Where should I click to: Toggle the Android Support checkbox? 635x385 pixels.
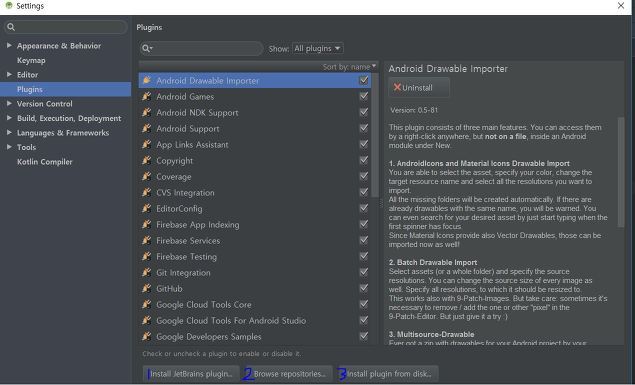tap(364, 128)
